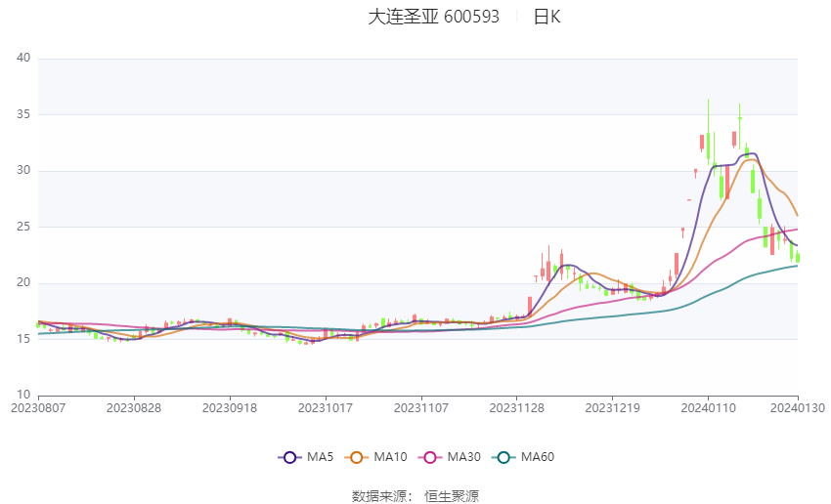Click x-axis date label 20230807
The width and height of the screenshot is (831, 504).
tap(38, 408)
